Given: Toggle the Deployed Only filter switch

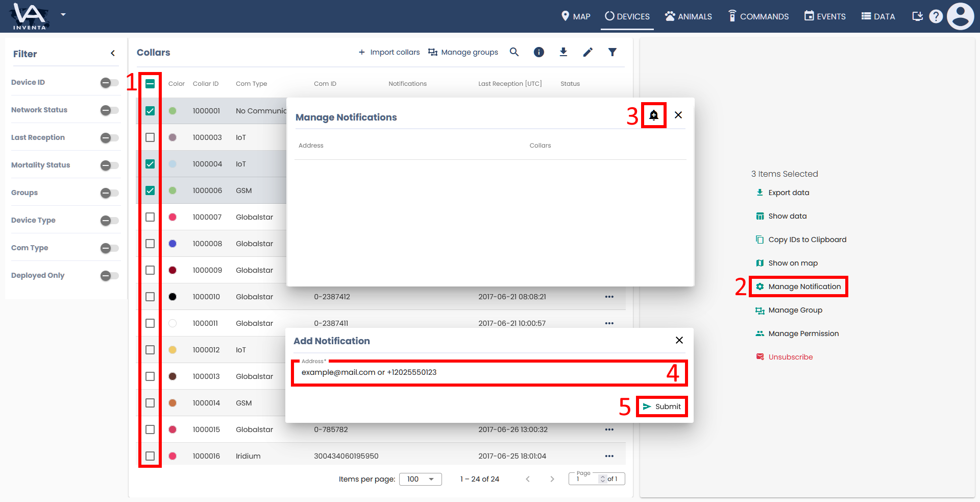Looking at the screenshot, I should 109,276.
